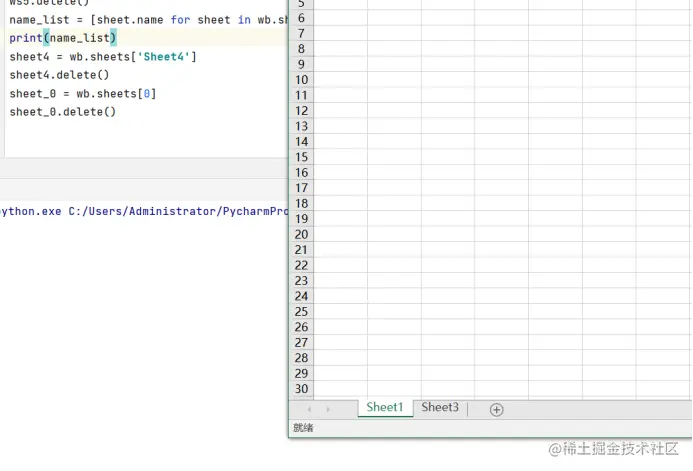693x471 pixels.
Task: Click the code line sheet_0.delete()
Action: [x=63, y=112]
